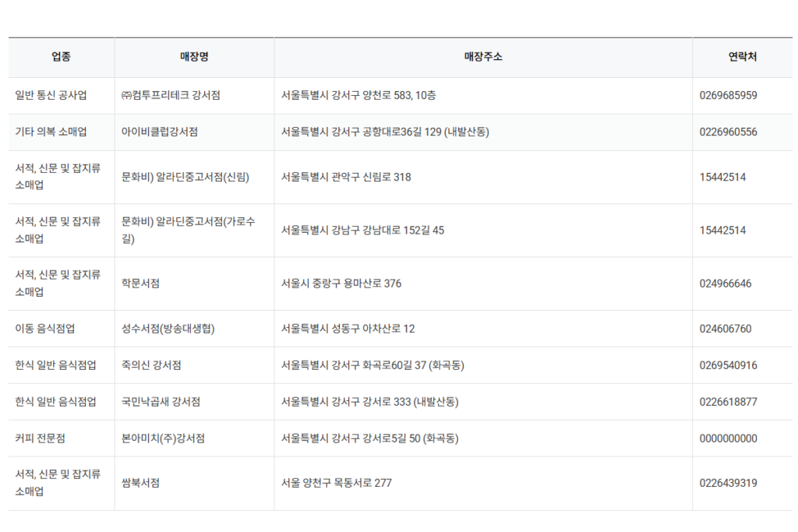
Task: Select store name ㈜컴투프리테크 강서점
Action: [x=171, y=95]
